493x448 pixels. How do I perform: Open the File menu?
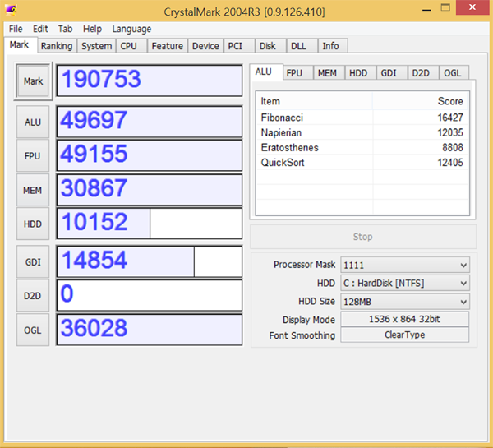16,29
